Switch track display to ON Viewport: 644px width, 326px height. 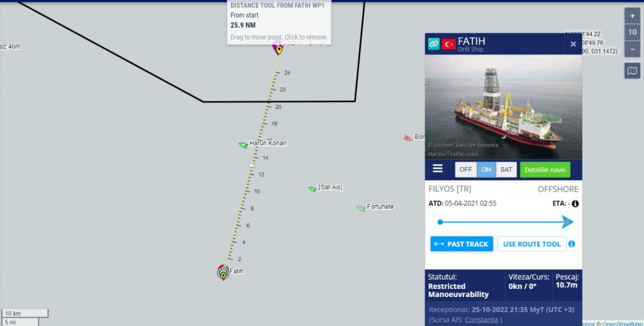[x=486, y=169]
